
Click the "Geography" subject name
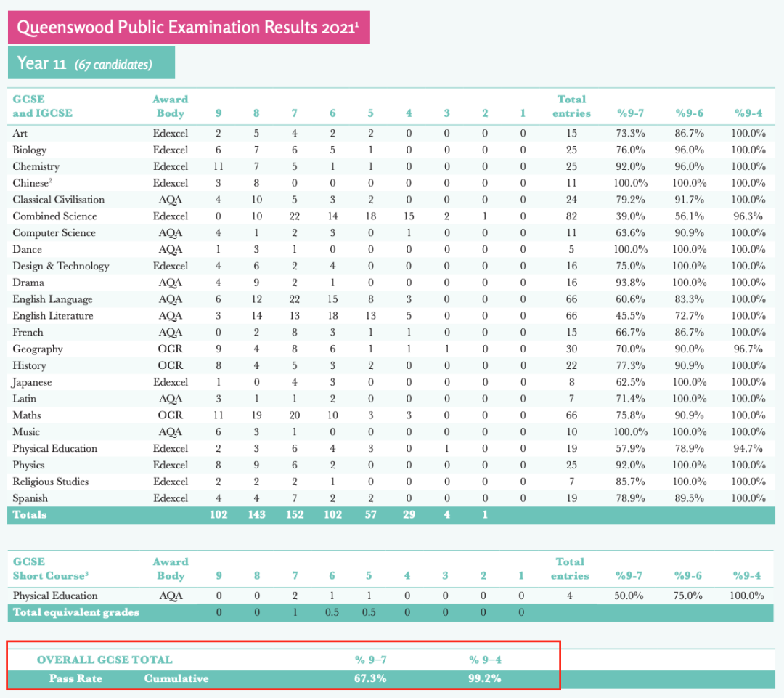pos(38,349)
